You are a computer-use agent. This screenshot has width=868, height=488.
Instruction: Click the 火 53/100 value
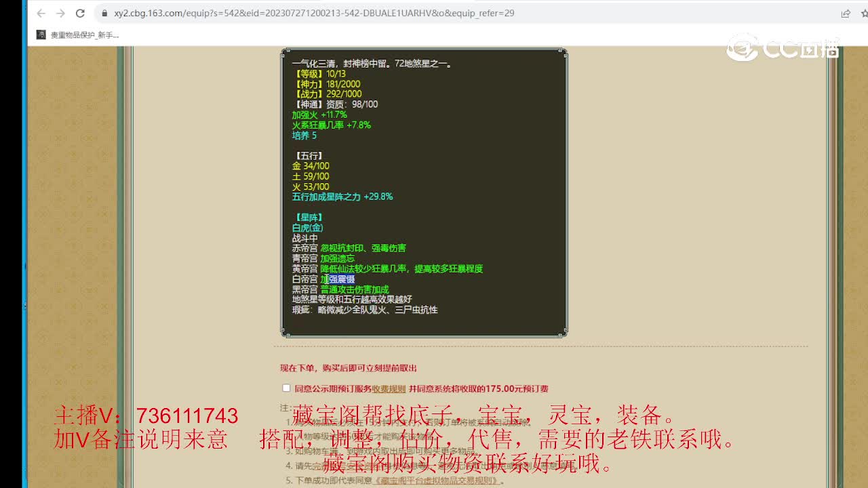[311, 186]
